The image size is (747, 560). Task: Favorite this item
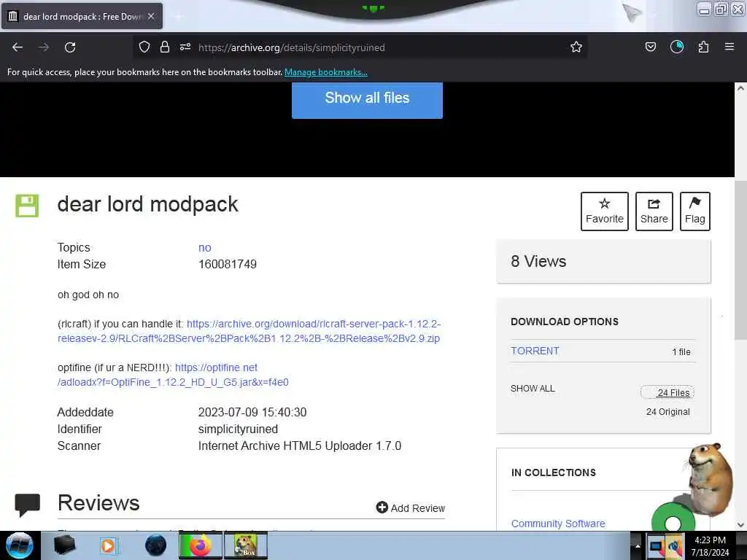click(605, 211)
